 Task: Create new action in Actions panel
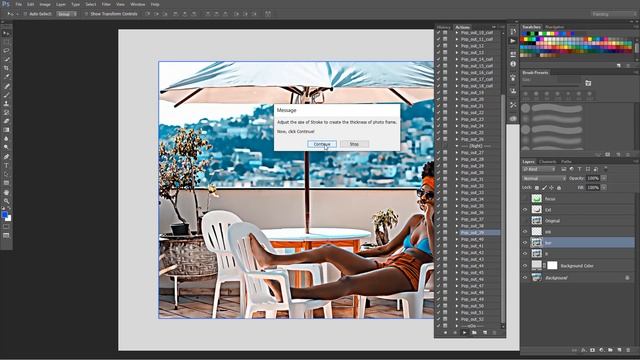coord(484,333)
